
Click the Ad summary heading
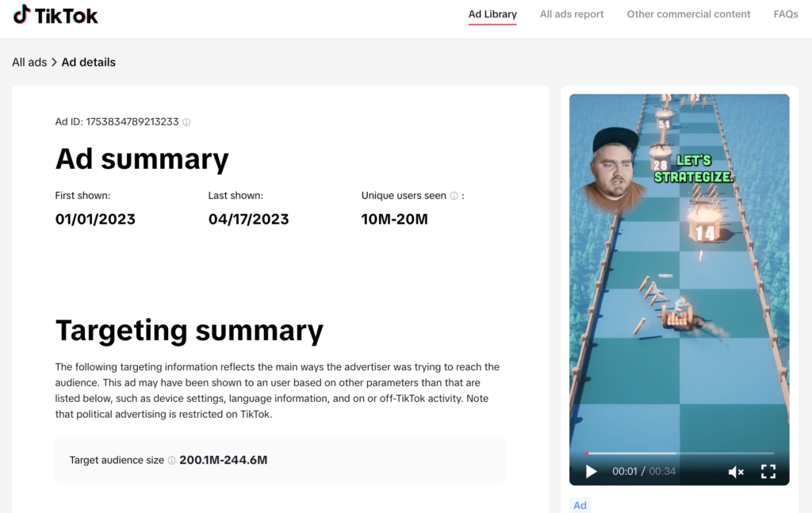[142, 159]
